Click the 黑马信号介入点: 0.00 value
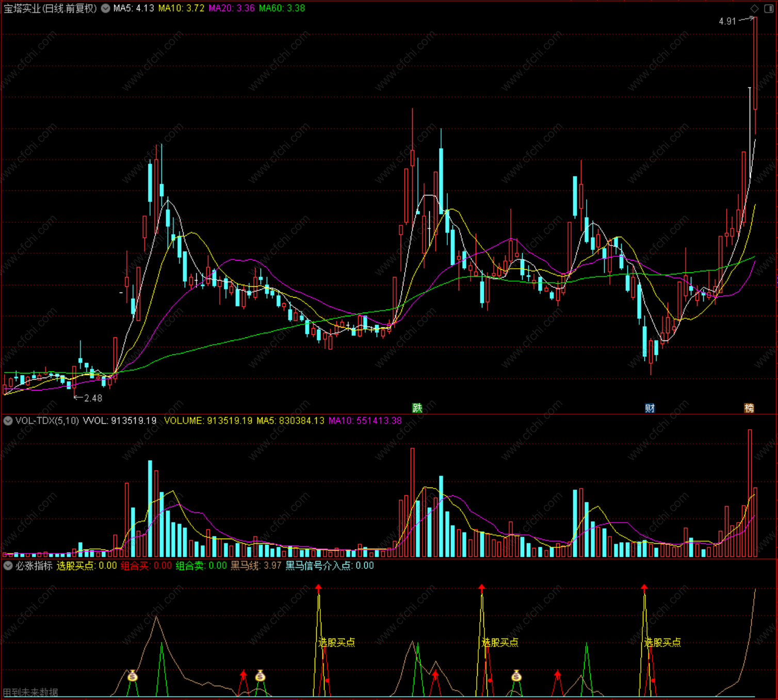The height and width of the screenshot is (700, 778). [x=330, y=566]
